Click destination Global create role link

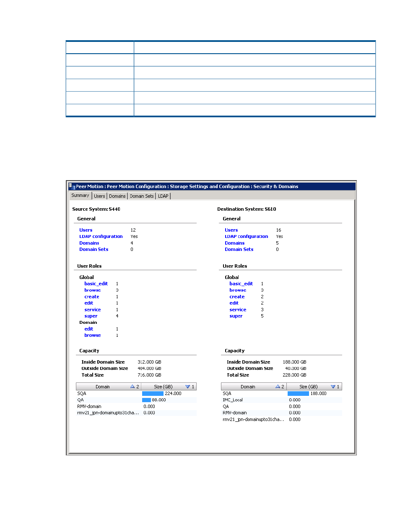[x=237, y=297]
